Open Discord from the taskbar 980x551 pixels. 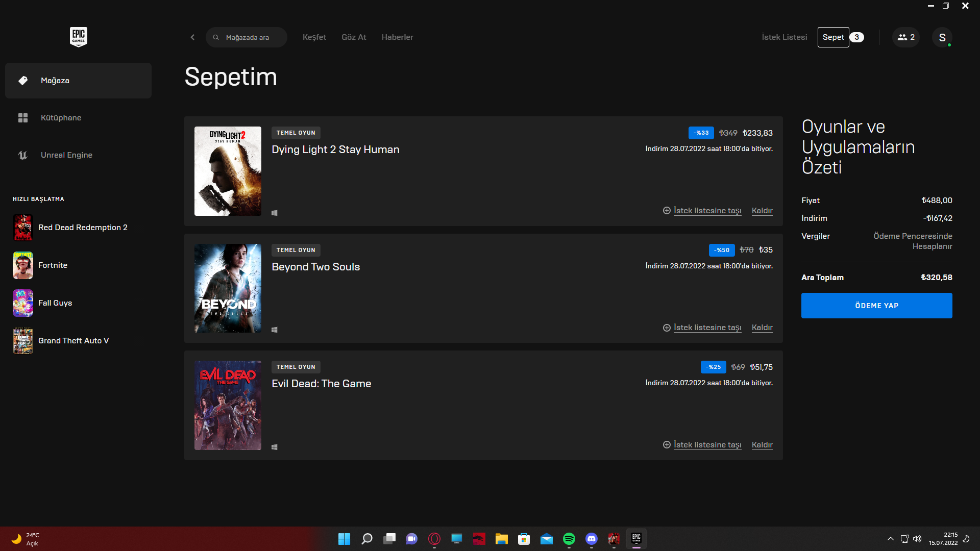[x=591, y=539]
